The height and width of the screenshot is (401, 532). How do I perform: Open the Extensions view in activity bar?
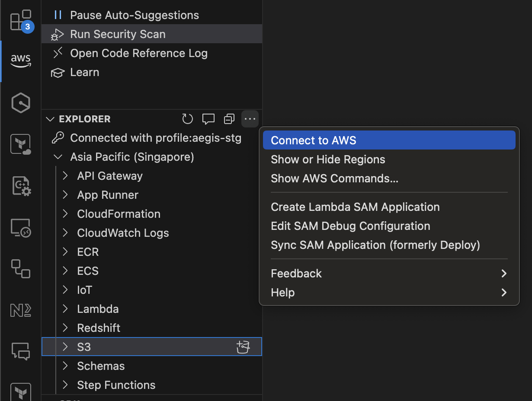20,20
